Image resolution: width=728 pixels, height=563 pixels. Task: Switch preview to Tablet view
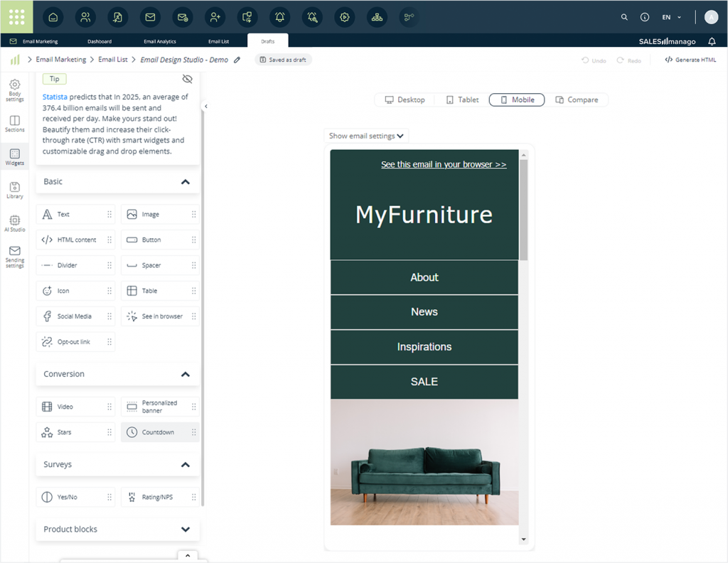[462, 100]
